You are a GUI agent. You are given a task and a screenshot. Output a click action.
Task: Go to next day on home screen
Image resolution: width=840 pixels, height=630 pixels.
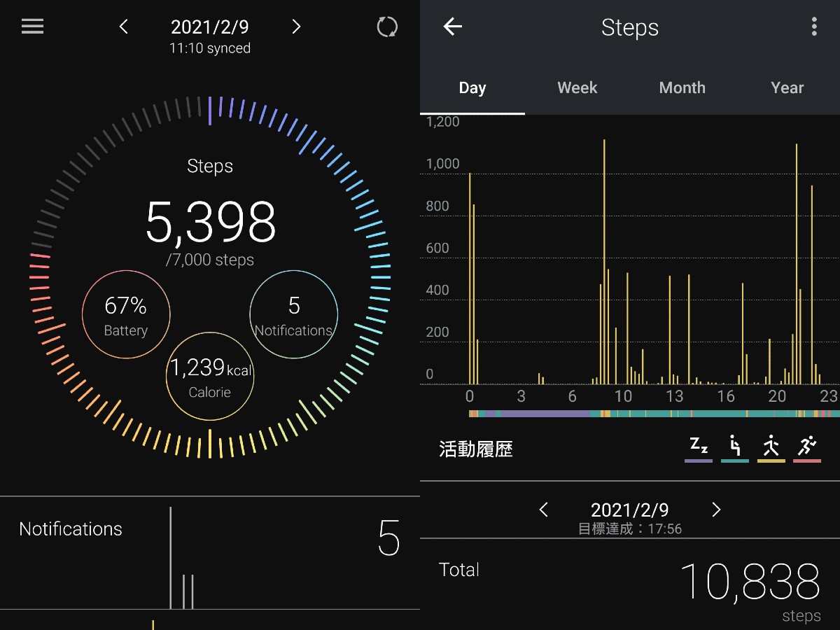(x=296, y=27)
